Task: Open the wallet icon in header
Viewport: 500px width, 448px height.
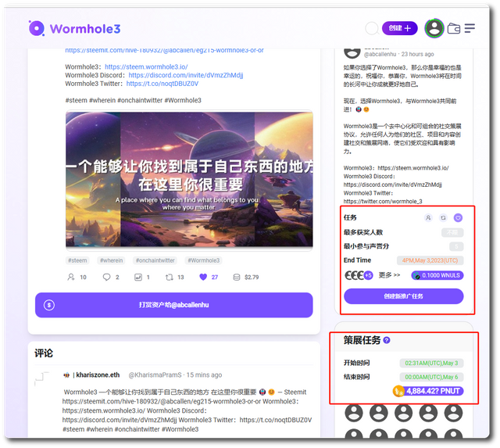Action: 453,28
